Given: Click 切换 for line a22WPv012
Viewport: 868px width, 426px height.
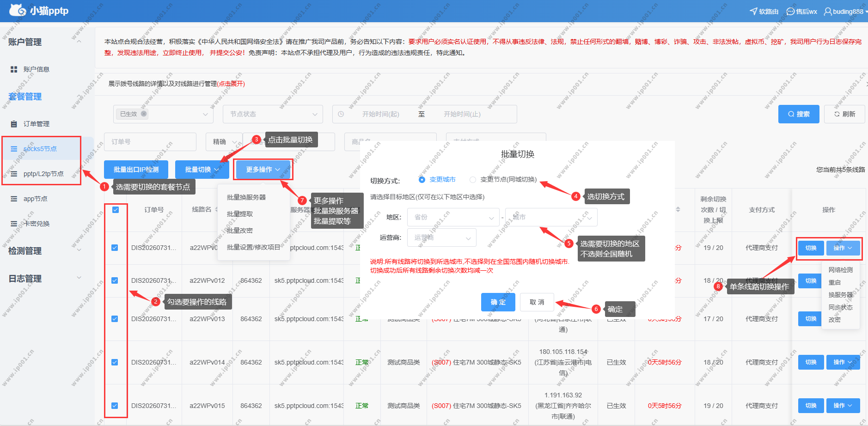Looking at the screenshot, I should pos(811,280).
